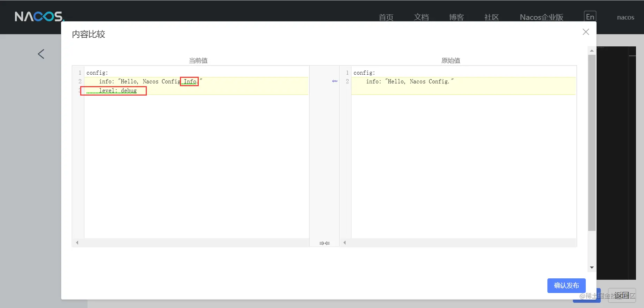This screenshot has height=308, width=644.
Task: Open the 博客 nav item
Action: 456,17
